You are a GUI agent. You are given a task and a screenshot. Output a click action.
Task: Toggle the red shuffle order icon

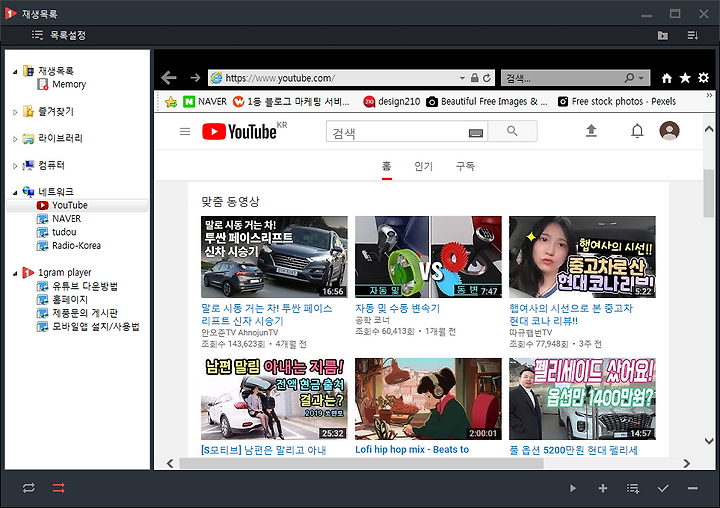[x=58, y=488]
